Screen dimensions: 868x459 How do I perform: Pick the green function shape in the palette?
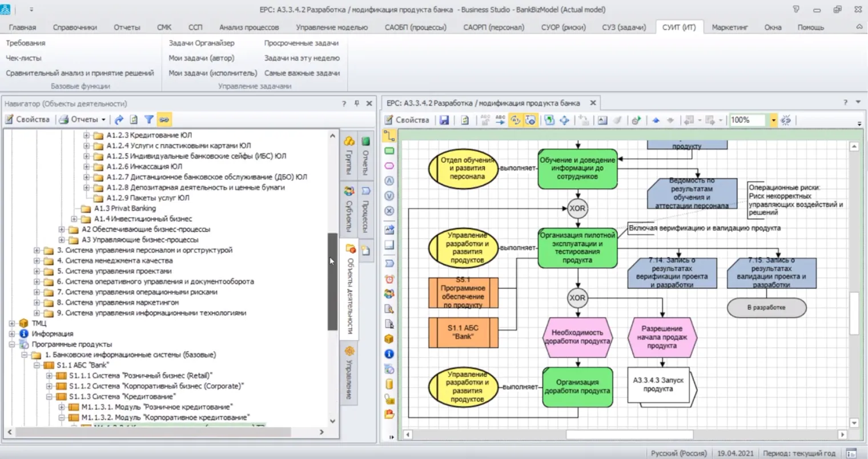point(389,151)
